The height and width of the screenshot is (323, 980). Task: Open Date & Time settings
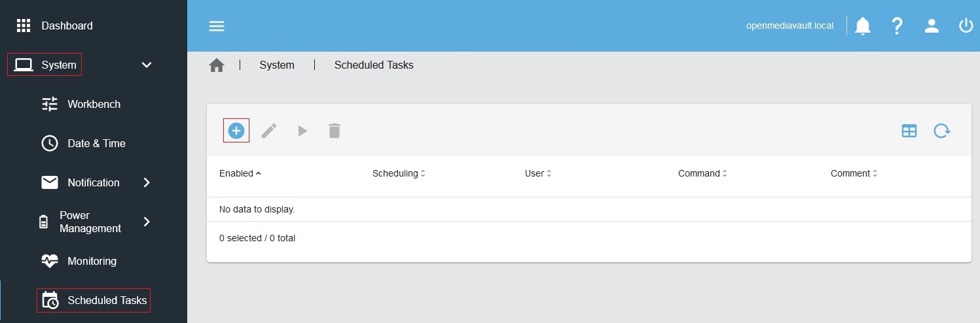(x=96, y=143)
